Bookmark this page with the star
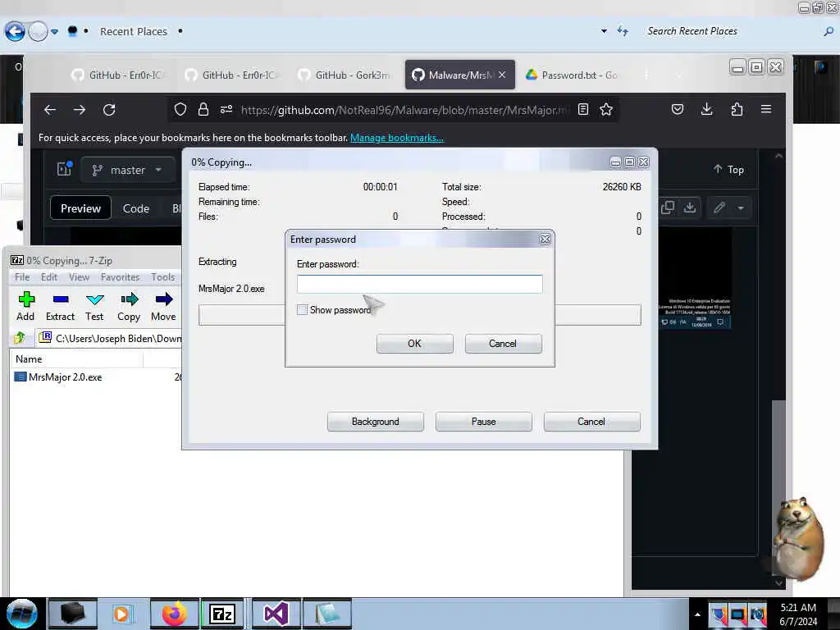Image resolution: width=840 pixels, height=630 pixels. (x=606, y=110)
